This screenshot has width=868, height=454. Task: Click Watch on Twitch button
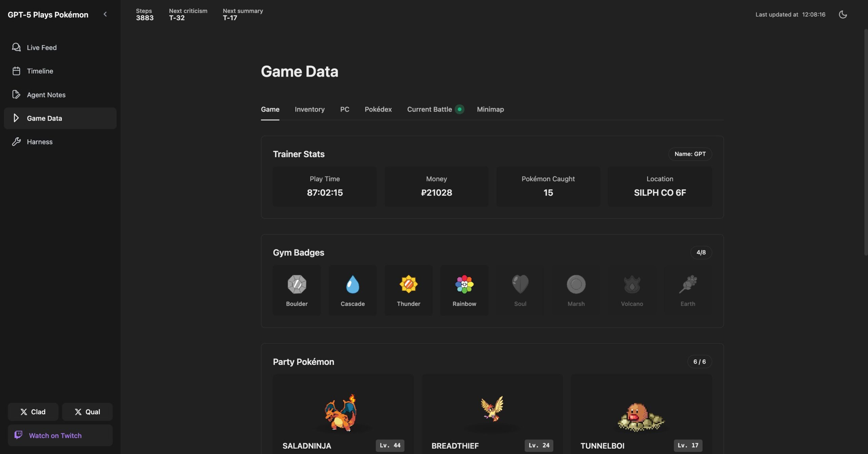60,435
